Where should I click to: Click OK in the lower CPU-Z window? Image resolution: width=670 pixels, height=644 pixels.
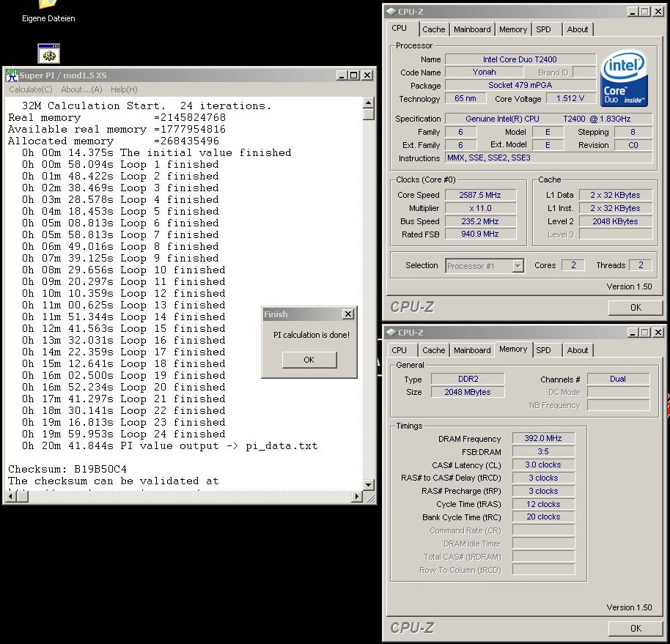[x=636, y=628]
